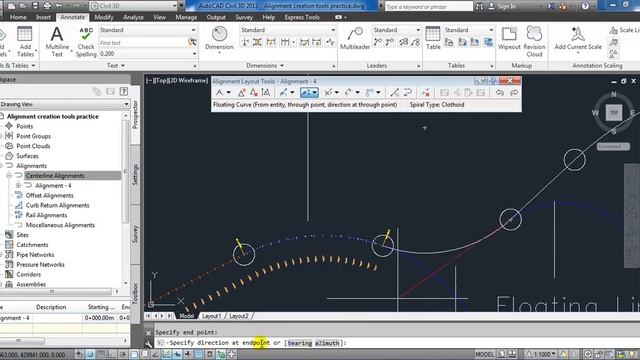Viewport: 640px width, 360px height.
Task: Open the multileader style Standard dropdown
Action: tap(418, 30)
